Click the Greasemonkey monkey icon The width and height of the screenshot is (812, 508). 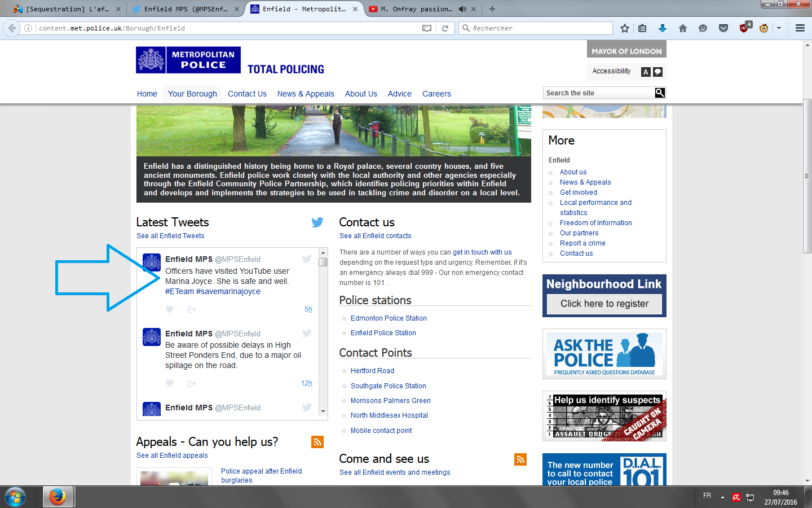click(x=764, y=28)
